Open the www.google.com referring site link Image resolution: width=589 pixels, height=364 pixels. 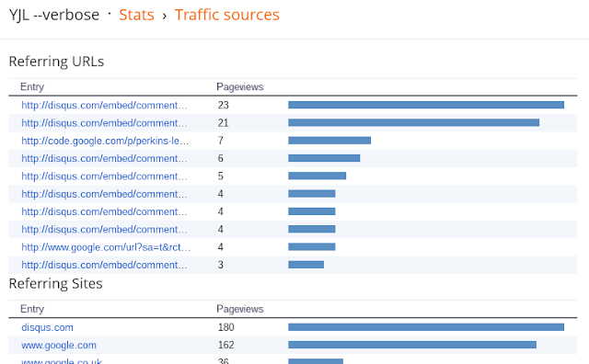click(x=59, y=345)
